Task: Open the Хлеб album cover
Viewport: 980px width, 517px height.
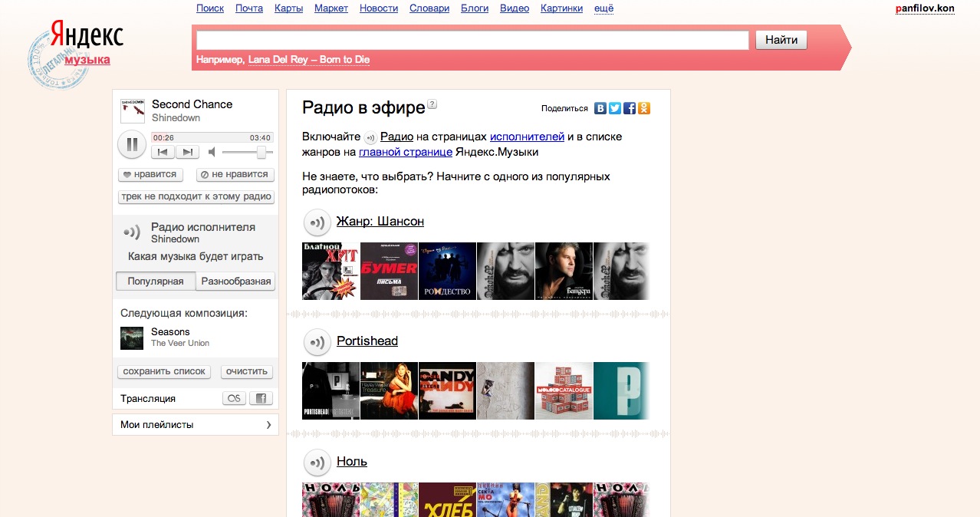Action: pyautogui.click(x=448, y=499)
